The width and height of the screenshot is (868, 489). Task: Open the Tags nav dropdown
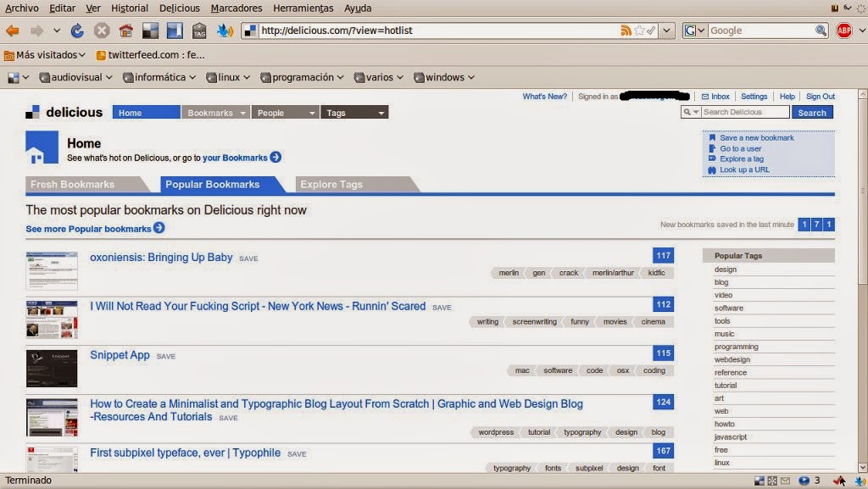381,113
